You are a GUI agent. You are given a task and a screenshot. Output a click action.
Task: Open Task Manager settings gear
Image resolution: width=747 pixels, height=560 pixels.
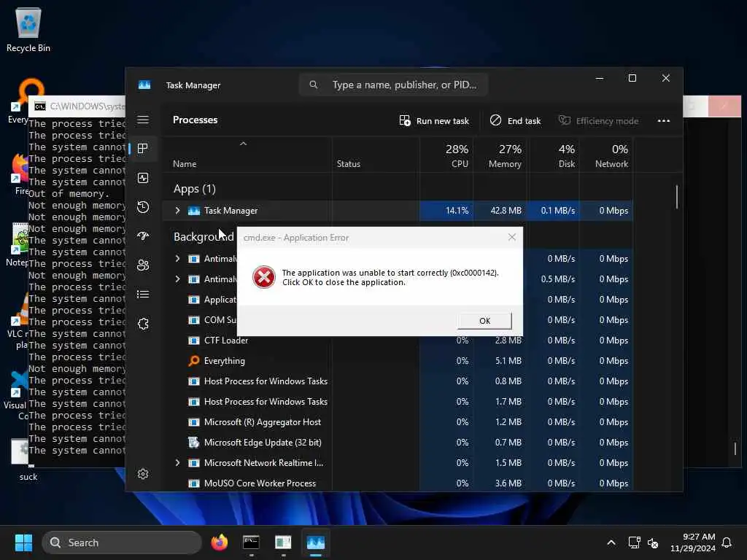tap(143, 474)
